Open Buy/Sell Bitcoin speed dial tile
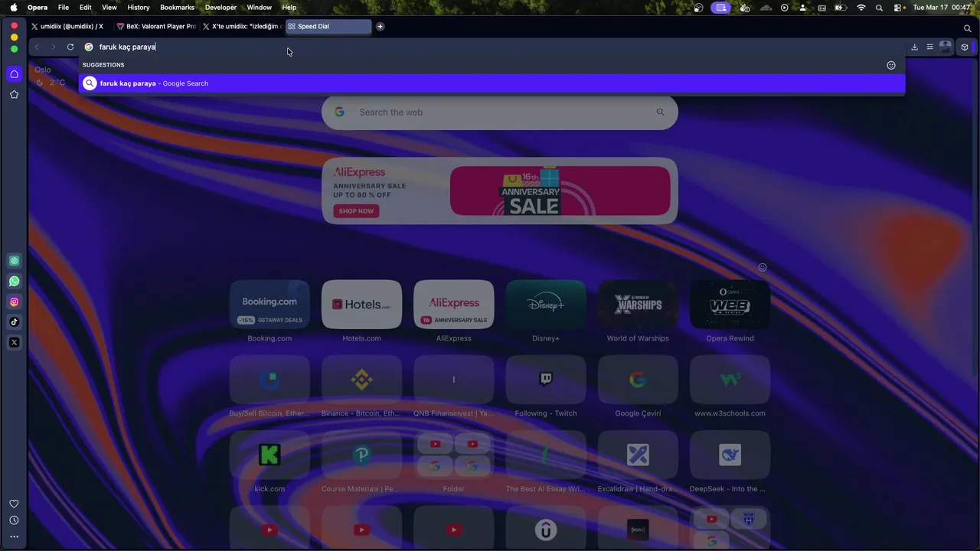This screenshot has width=980, height=551. coord(269,380)
